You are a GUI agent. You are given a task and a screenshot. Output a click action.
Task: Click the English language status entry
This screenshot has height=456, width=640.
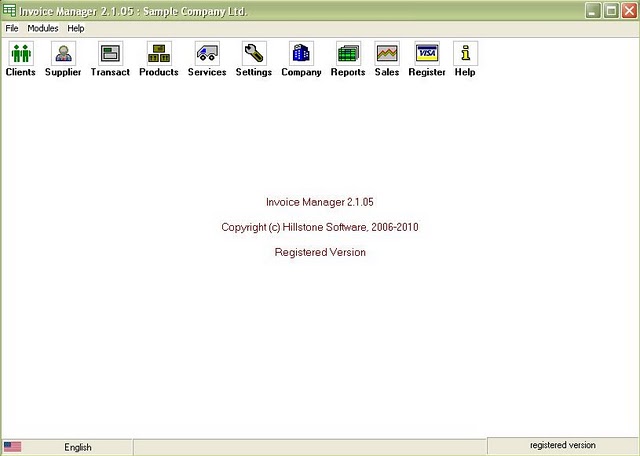coord(78,447)
